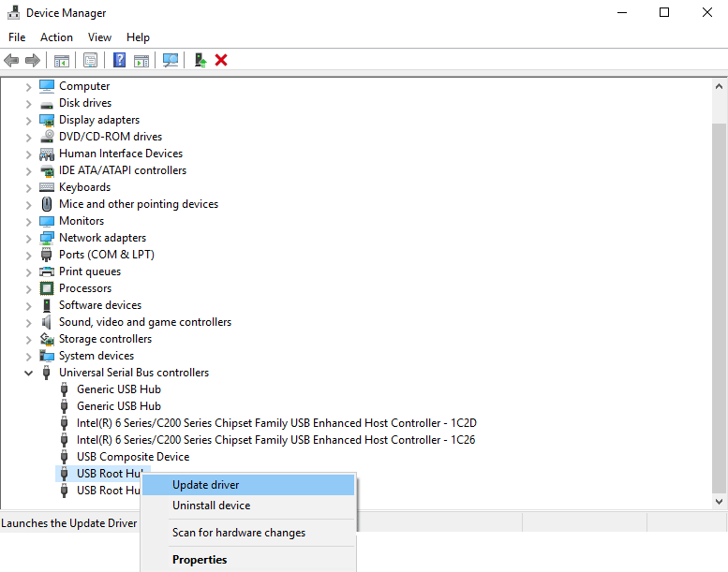
Task: Select the System devices label
Action: pyautogui.click(x=97, y=356)
